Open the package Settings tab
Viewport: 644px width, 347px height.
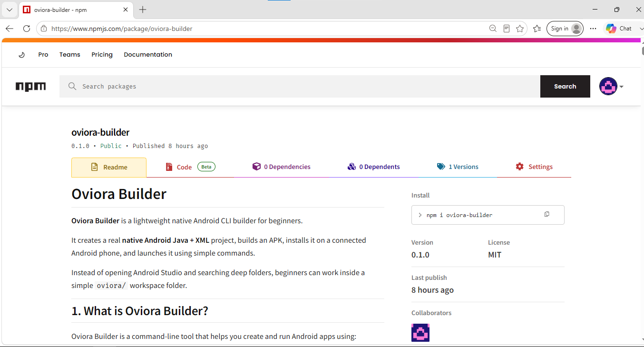(534, 167)
